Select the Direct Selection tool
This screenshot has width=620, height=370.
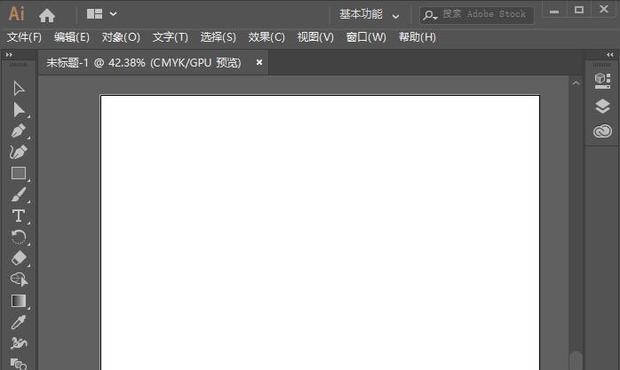(18, 110)
